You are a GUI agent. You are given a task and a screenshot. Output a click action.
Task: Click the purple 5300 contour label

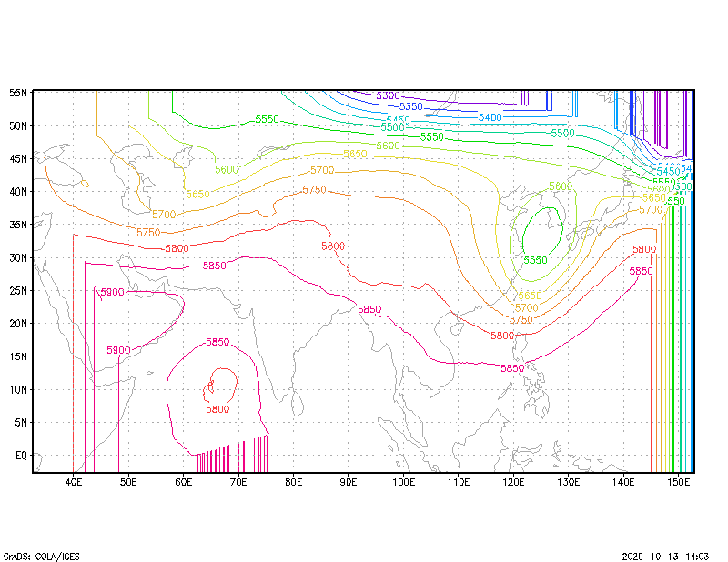[388, 95]
